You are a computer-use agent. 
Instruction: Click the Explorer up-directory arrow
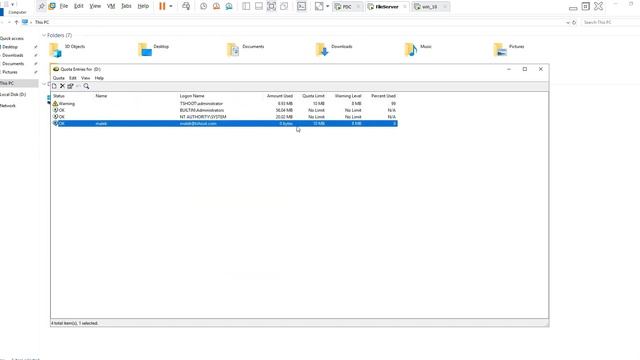pyautogui.click(x=16, y=22)
